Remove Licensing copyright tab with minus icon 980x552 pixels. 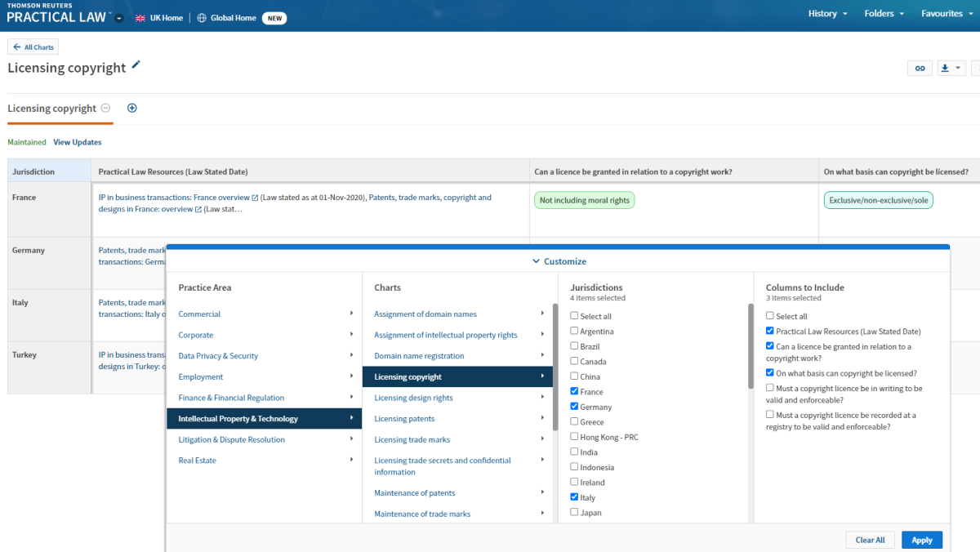click(x=105, y=109)
